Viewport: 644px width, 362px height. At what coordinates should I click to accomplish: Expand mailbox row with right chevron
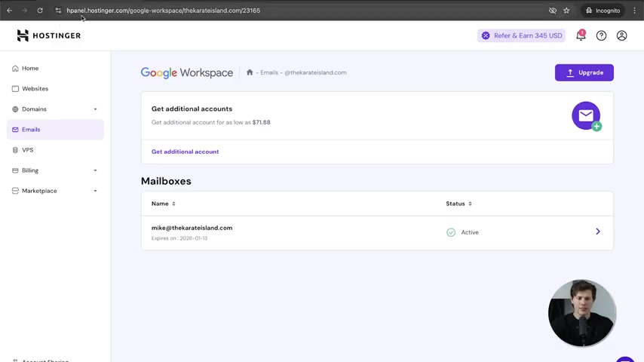pyautogui.click(x=598, y=232)
